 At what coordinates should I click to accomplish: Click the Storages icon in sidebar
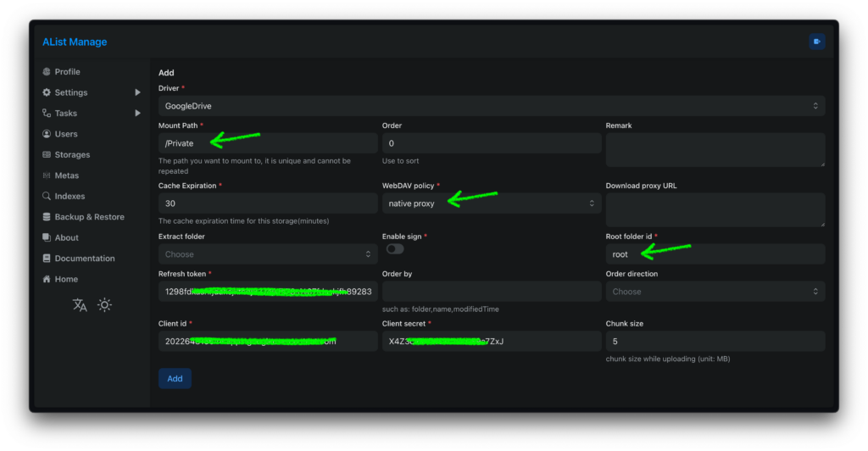click(x=47, y=155)
